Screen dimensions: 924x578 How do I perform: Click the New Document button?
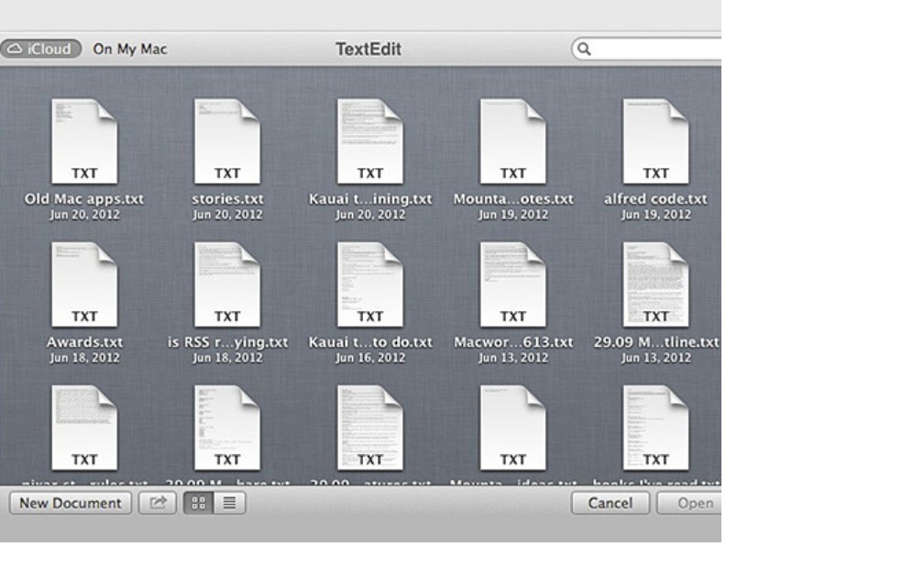tap(71, 503)
